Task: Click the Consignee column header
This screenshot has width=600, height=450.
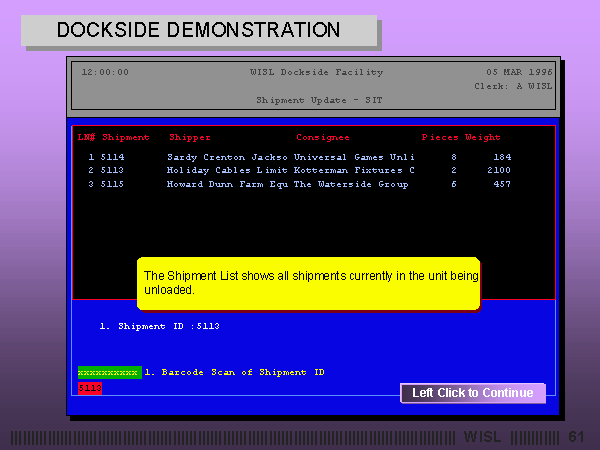Action: tap(323, 137)
